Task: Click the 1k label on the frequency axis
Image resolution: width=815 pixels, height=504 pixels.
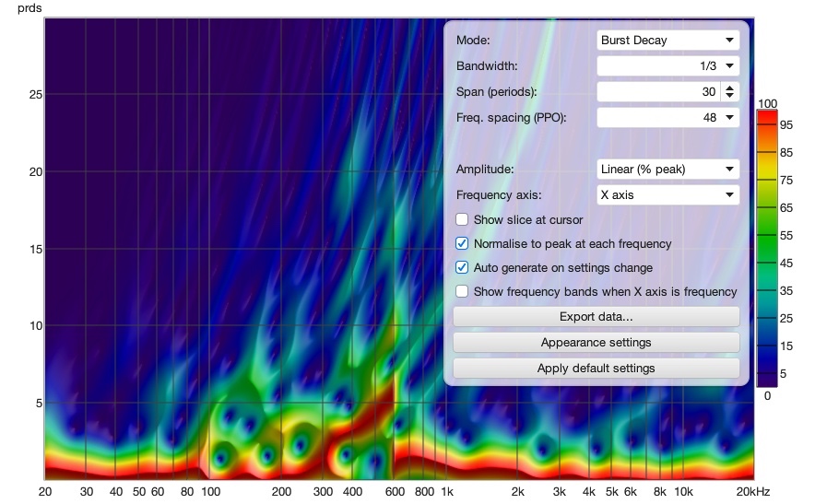Action: point(447,491)
